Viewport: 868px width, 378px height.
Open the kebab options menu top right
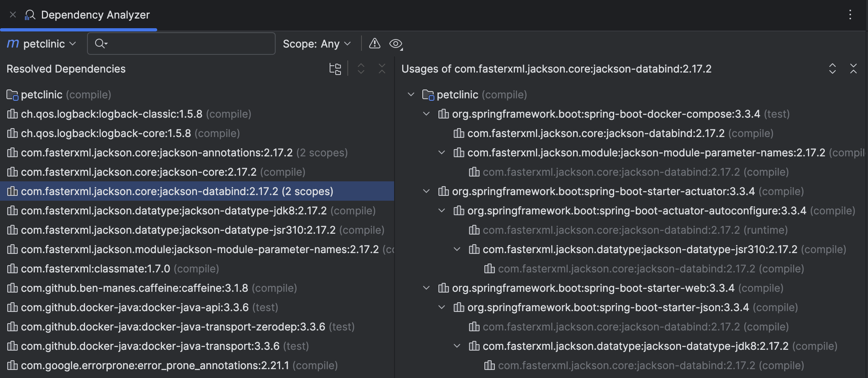850,15
